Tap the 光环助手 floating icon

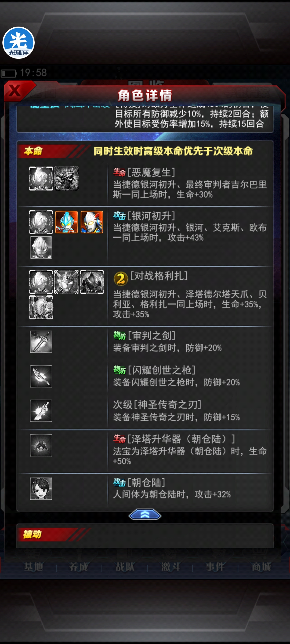19,43
